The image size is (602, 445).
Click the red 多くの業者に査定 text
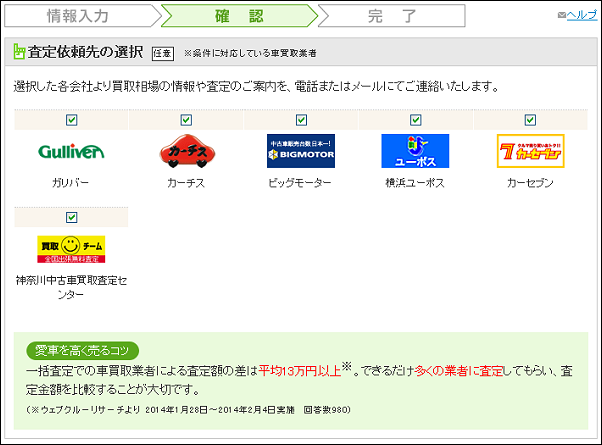coord(459,371)
